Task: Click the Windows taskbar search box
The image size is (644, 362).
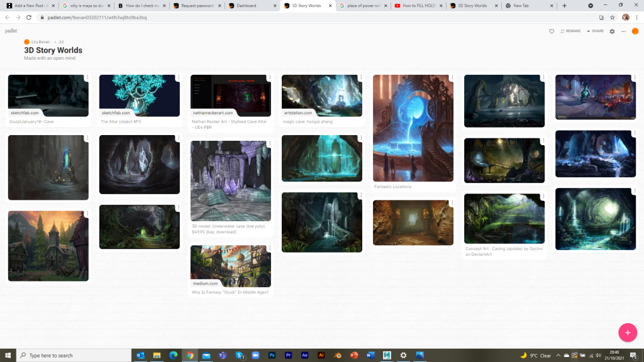Action: pyautogui.click(x=74, y=356)
